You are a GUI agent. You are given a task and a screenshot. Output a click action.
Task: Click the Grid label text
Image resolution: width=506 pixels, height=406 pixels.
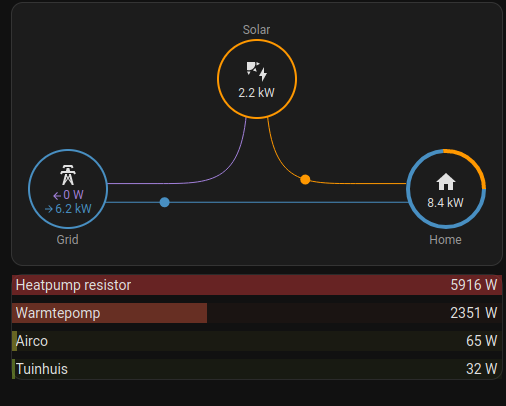point(68,240)
